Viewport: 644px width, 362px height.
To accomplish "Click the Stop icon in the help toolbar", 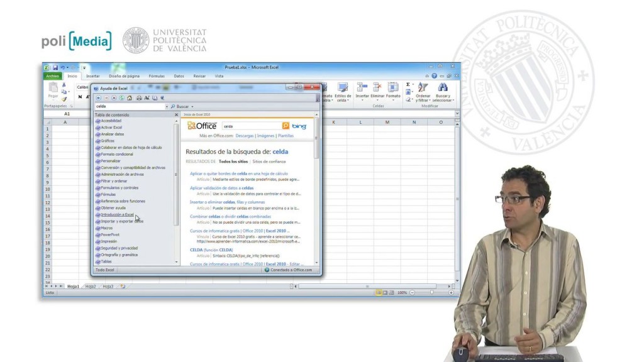I will coord(114,98).
